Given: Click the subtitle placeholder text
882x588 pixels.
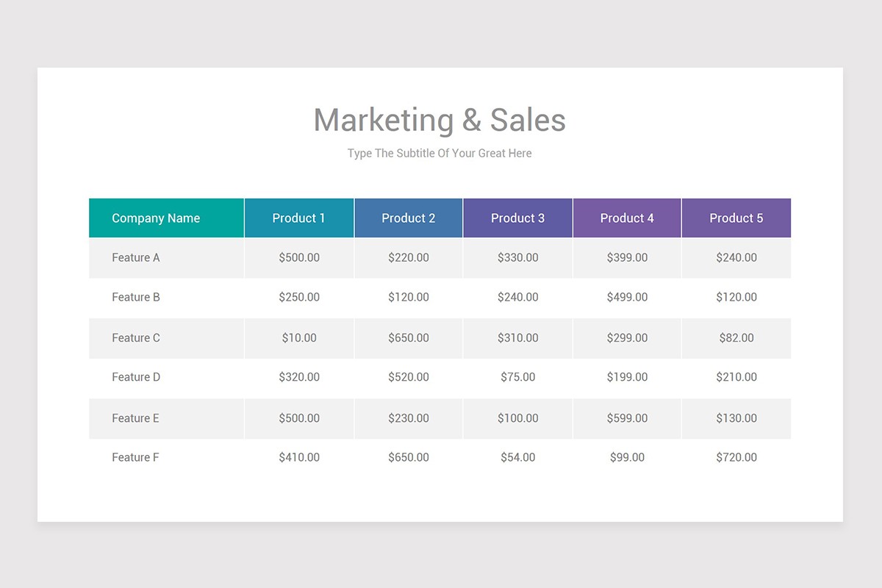Looking at the screenshot, I should click(x=440, y=154).
